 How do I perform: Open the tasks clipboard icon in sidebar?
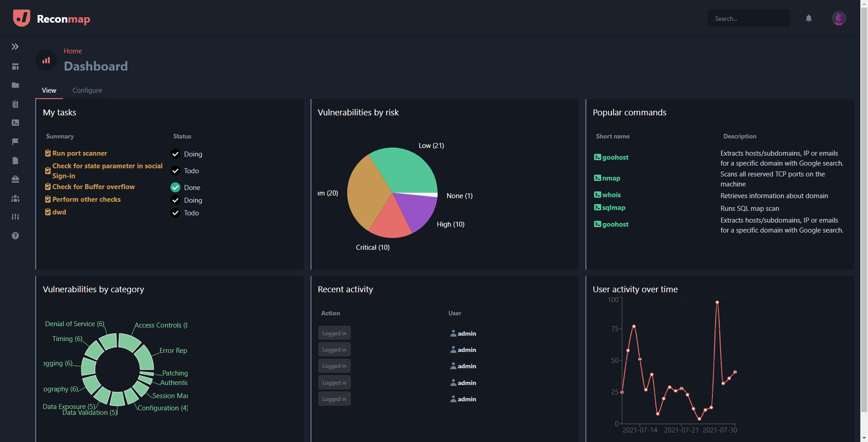pos(15,104)
